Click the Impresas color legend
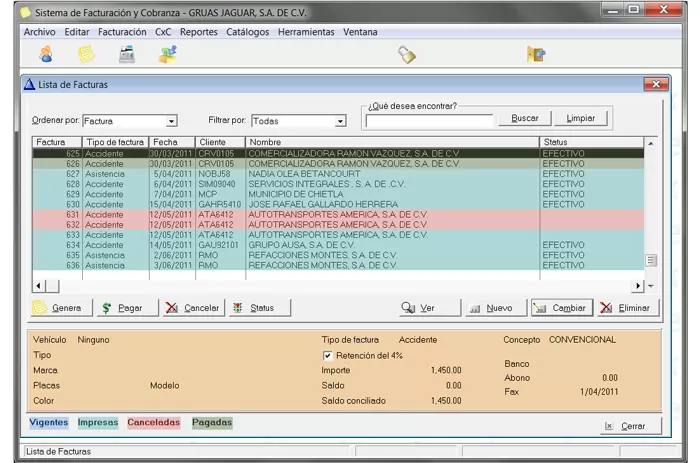The image size is (700, 463). 98,422
